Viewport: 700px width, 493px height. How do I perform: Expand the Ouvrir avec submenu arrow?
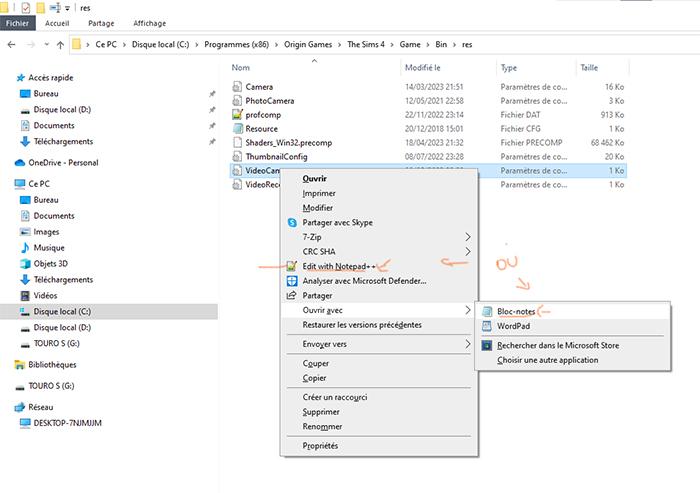(x=467, y=310)
